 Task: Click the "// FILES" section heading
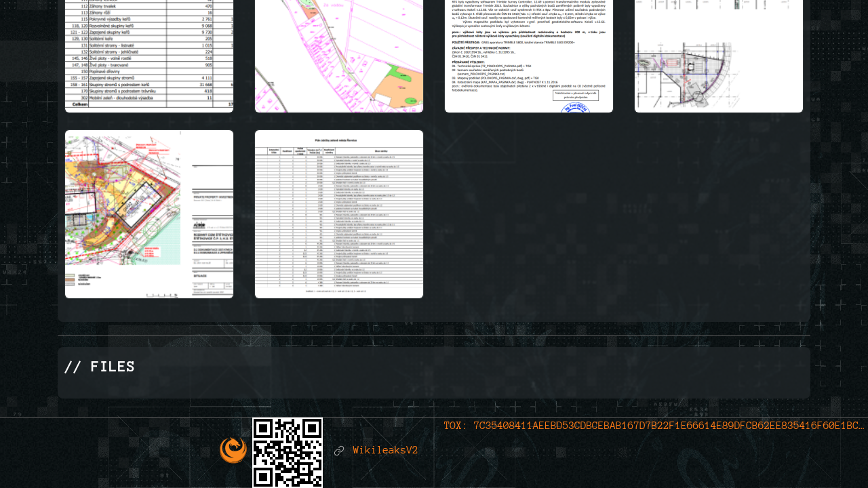point(100,367)
